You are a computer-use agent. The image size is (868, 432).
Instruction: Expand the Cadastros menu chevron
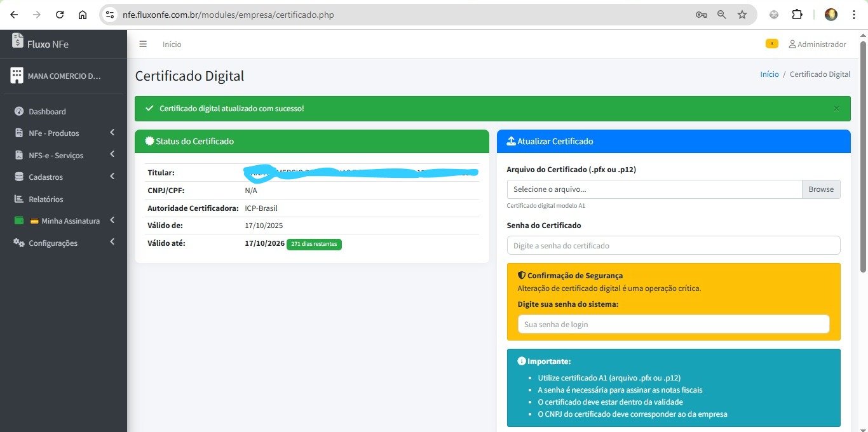(x=112, y=177)
